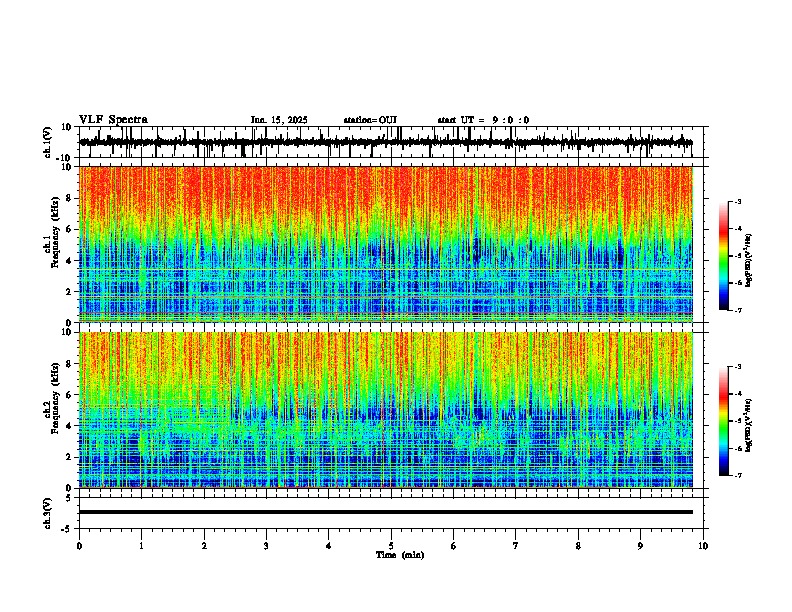Click the "Jan. 15, 2025" date text

tap(279, 120)
